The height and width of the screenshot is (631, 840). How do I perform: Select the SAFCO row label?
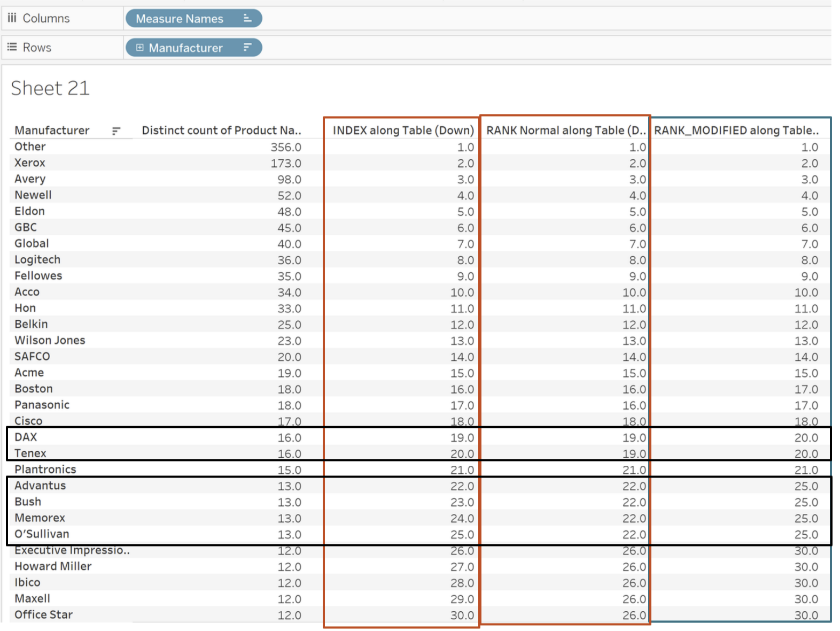tap(32, 357)
